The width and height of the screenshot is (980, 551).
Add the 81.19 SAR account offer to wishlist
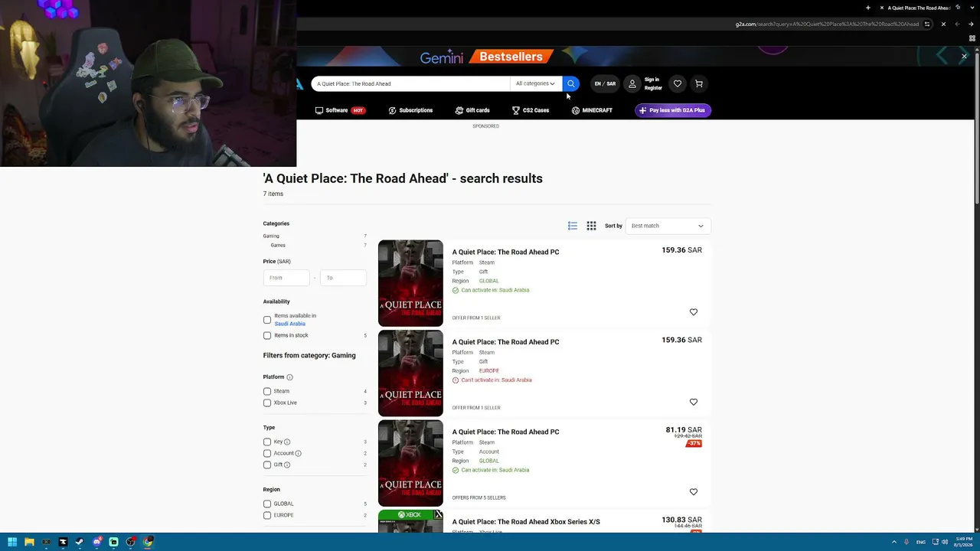pos(694,492)
